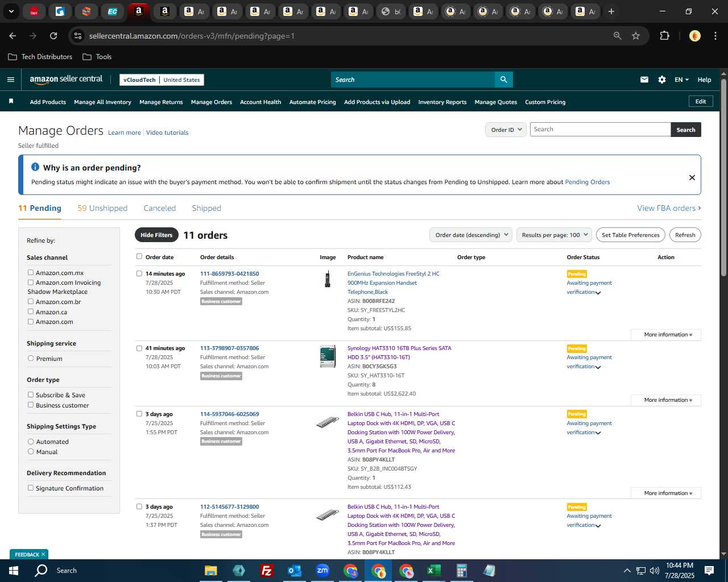Click the browser zoom magnifier icon
This screenshot has width=728, height=582.
[618, 36]
